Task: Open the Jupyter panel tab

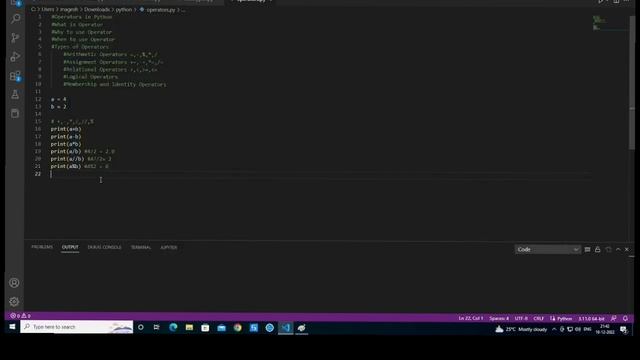Action: [169, 247]
